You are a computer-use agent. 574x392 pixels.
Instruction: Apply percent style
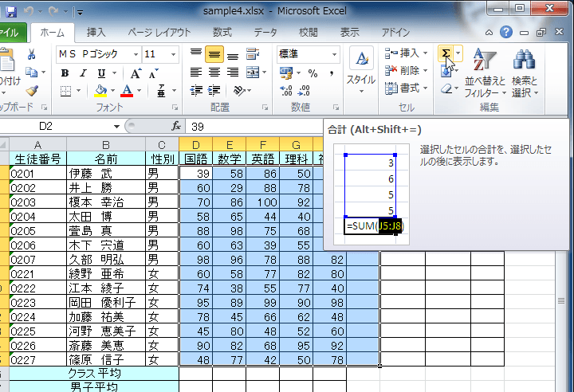[313, 73]
